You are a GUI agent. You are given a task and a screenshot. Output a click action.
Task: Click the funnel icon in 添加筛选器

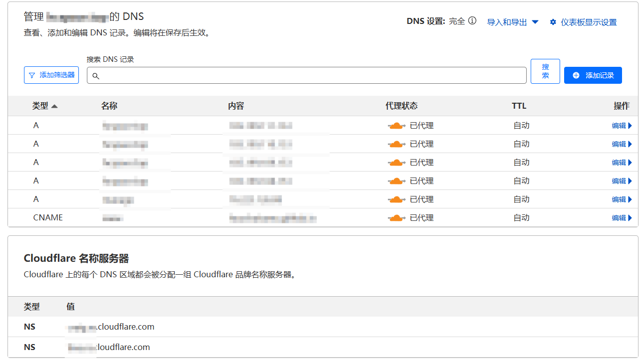32,75
